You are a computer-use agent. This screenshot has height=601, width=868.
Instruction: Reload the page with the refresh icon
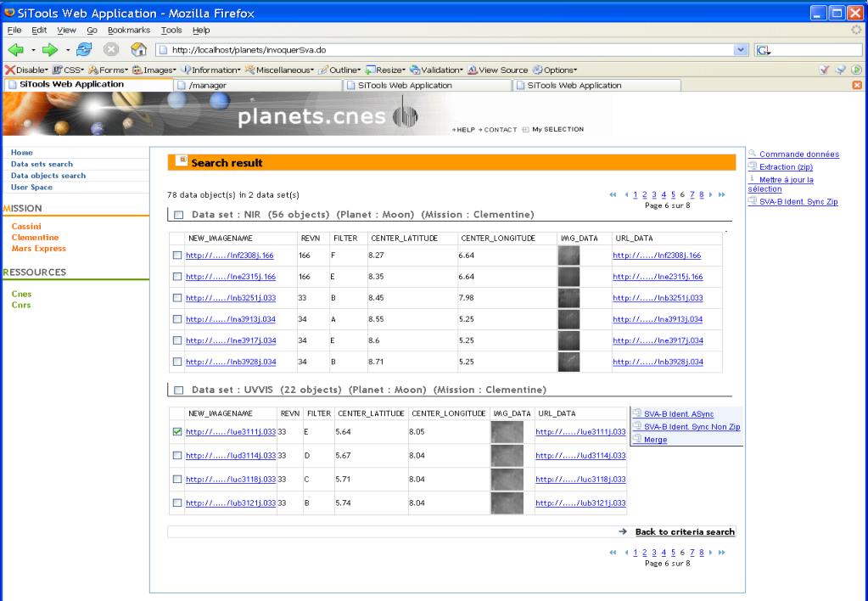click(x=84, y=50)
